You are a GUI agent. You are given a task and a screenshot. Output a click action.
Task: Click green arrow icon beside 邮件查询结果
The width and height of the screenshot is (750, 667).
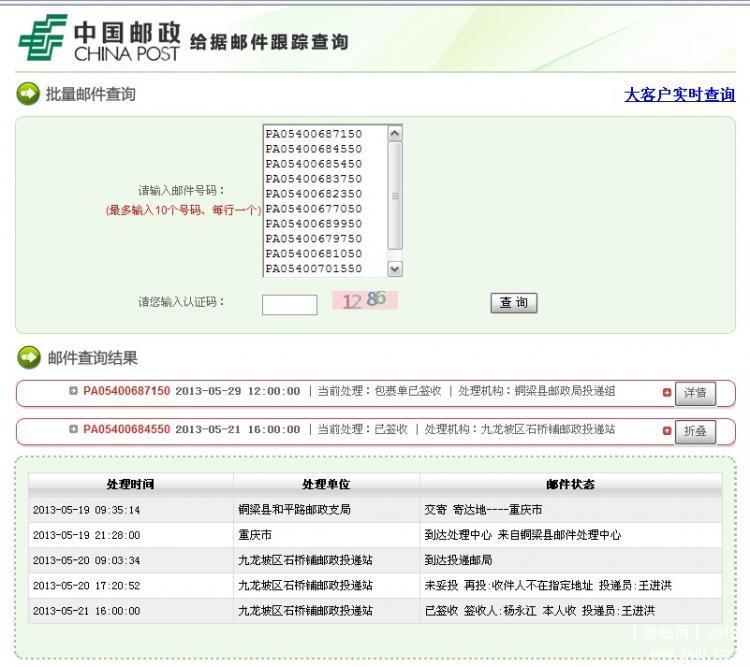[29, 357]
